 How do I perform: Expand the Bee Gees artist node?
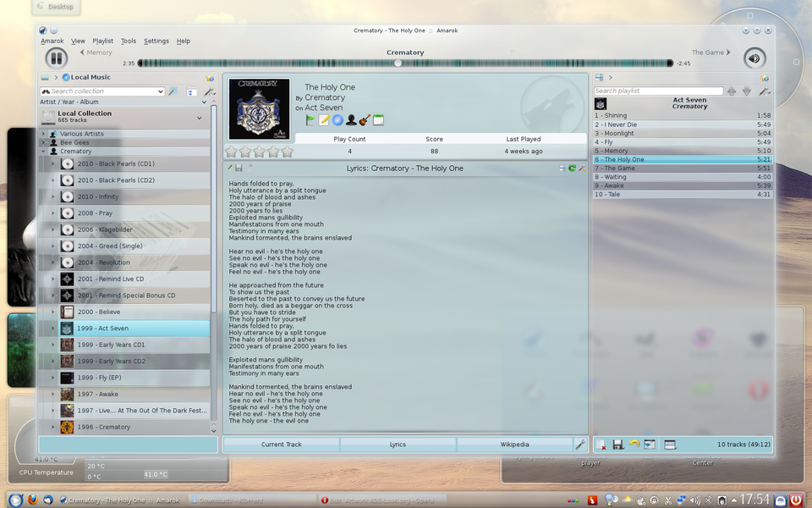click(43, 142)
